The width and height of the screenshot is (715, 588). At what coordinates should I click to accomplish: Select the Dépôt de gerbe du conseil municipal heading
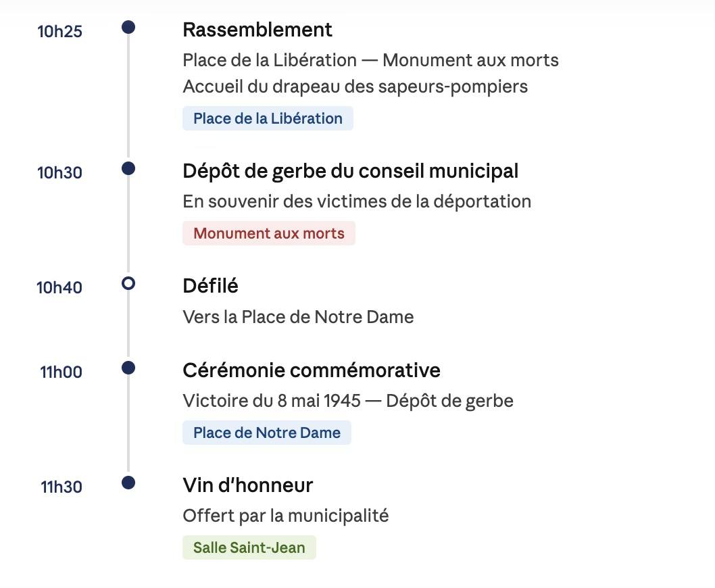[x=350, y=172]
